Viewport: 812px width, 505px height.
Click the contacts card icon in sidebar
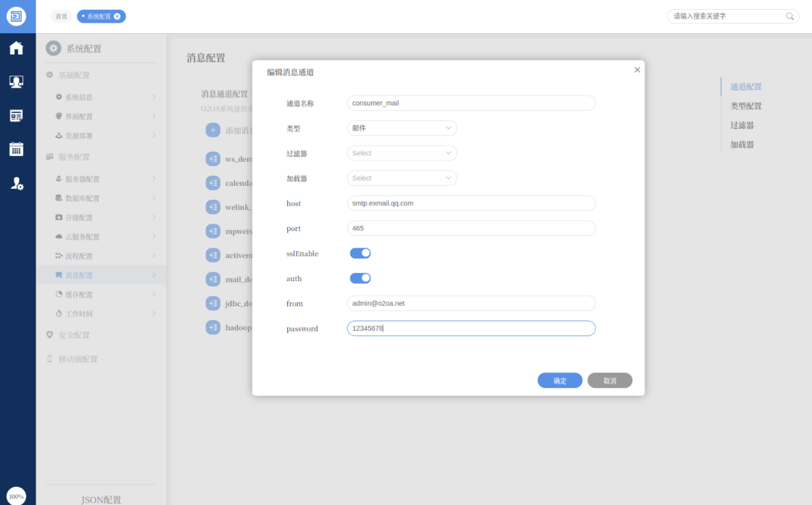pos(16,82)
